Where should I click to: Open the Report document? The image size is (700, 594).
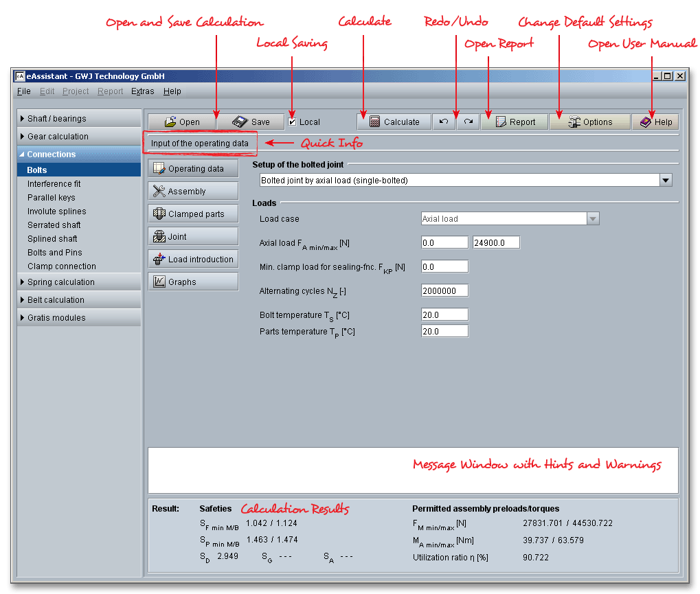[515, 122]
